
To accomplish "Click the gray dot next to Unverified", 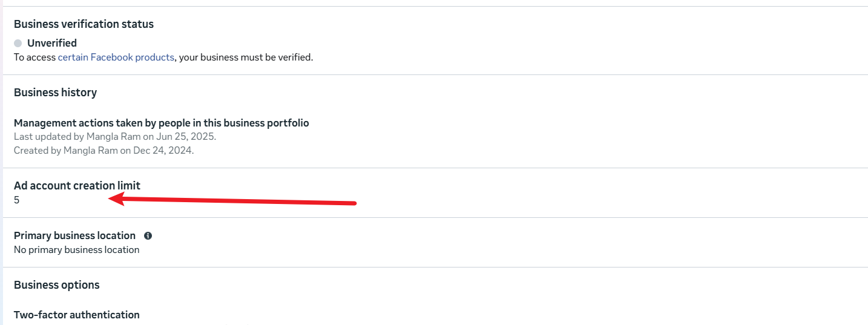I will [18, 43].
